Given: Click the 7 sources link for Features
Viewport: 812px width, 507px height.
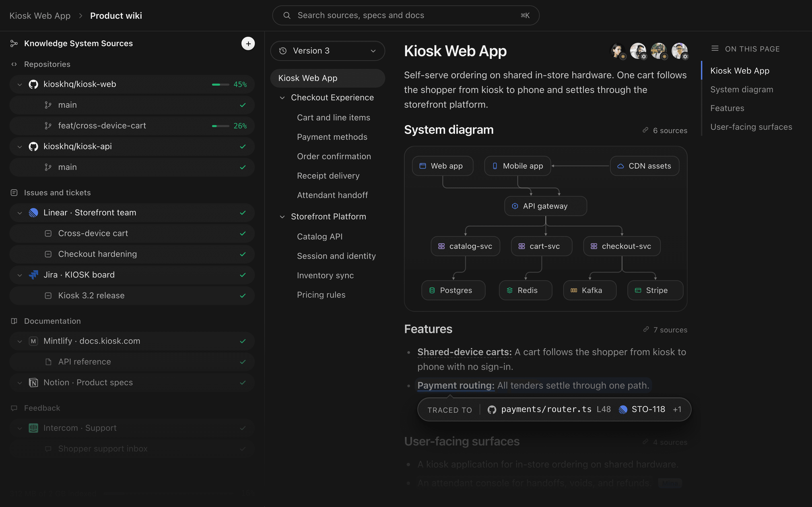Looking at the screenshot, I should 665,330.
